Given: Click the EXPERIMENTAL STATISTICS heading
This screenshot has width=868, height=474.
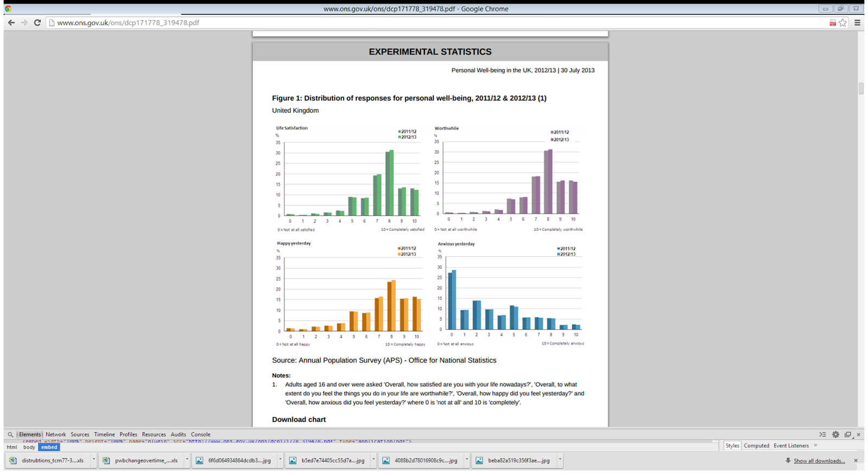Looking at the screenshot, I should coord(430,52).
